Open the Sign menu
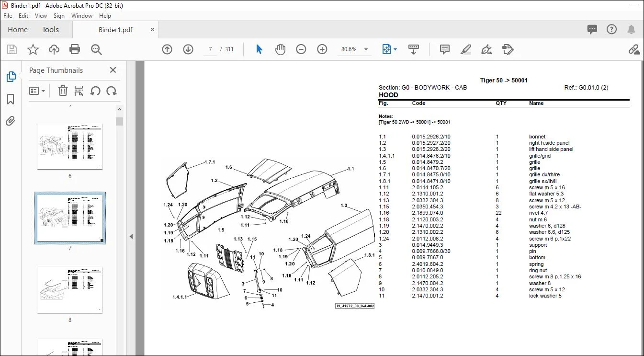The width and height of the screenshot is (644, 356). [x=59, y=16]
